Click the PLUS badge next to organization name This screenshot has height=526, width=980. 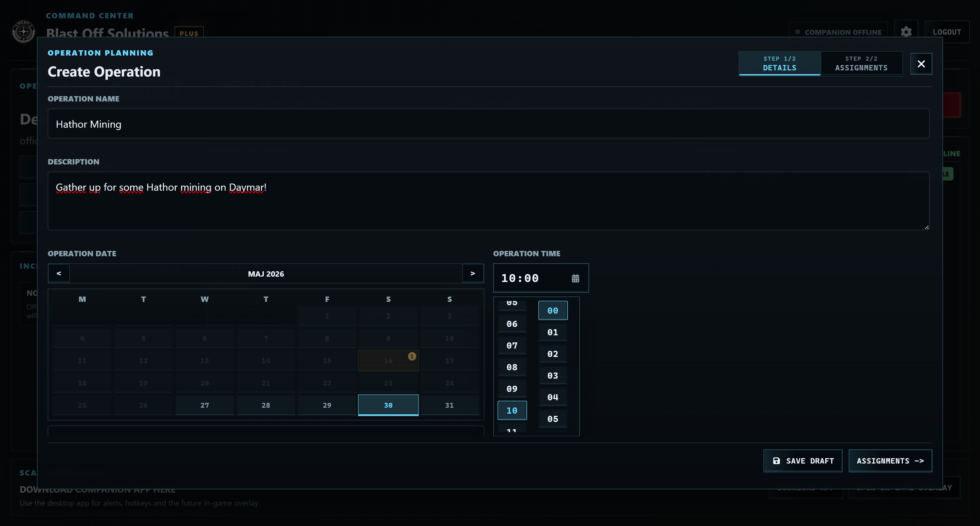189,33
